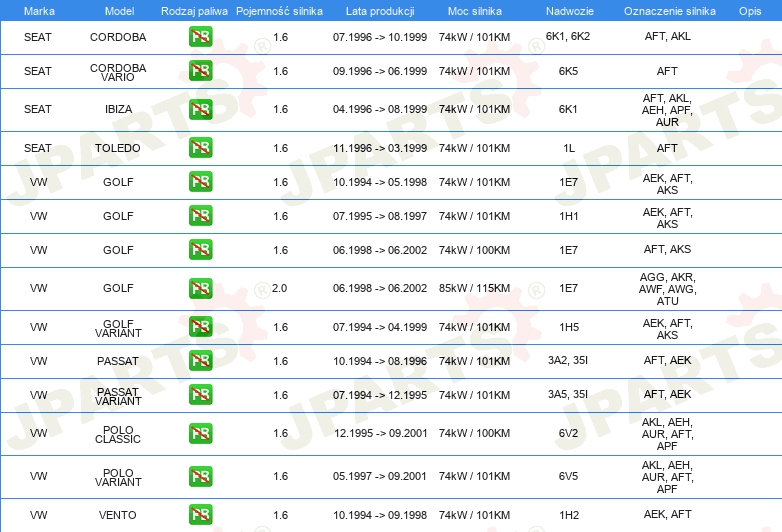
Task: Click the Oznaczenie silnika column header
Action: (670, 11)
